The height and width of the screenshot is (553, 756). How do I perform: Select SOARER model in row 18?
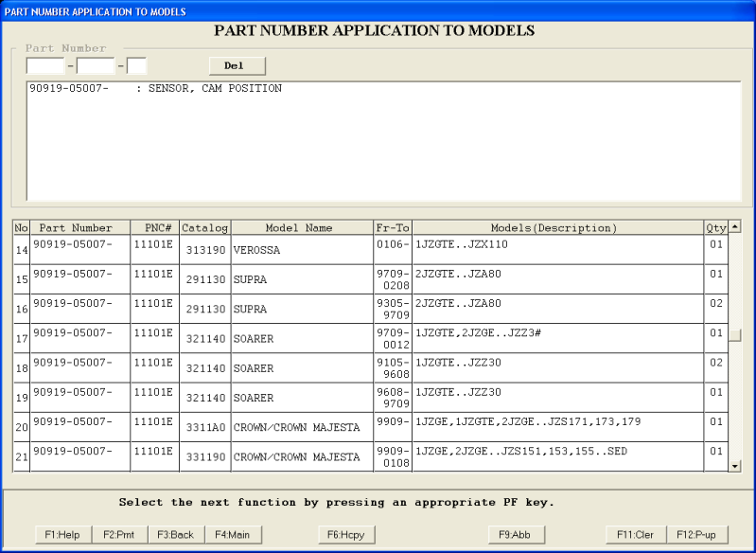pyautogui.click(x=302, y=368)
